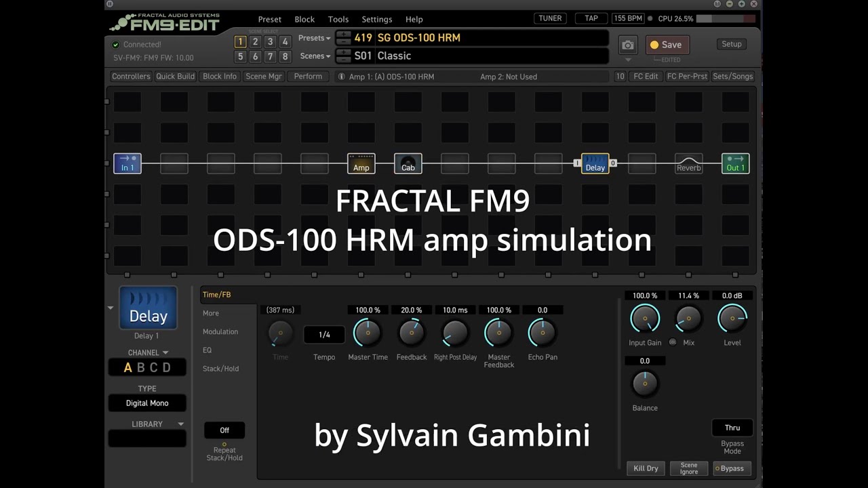Open the Presets dropdown
868x488 pixels.
click(315, 38)
